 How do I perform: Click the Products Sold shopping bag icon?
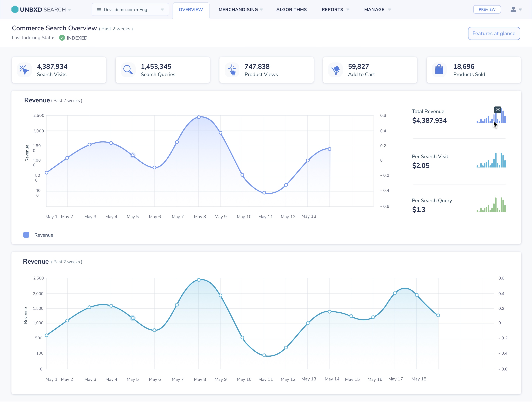click(x=439, y=70)
